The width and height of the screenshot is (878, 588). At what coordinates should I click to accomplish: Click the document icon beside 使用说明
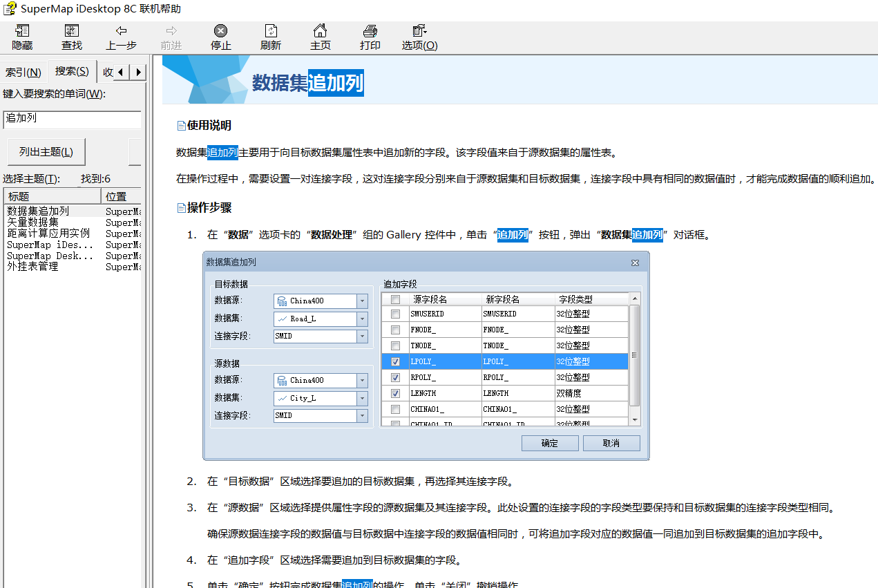pos(181,126)
